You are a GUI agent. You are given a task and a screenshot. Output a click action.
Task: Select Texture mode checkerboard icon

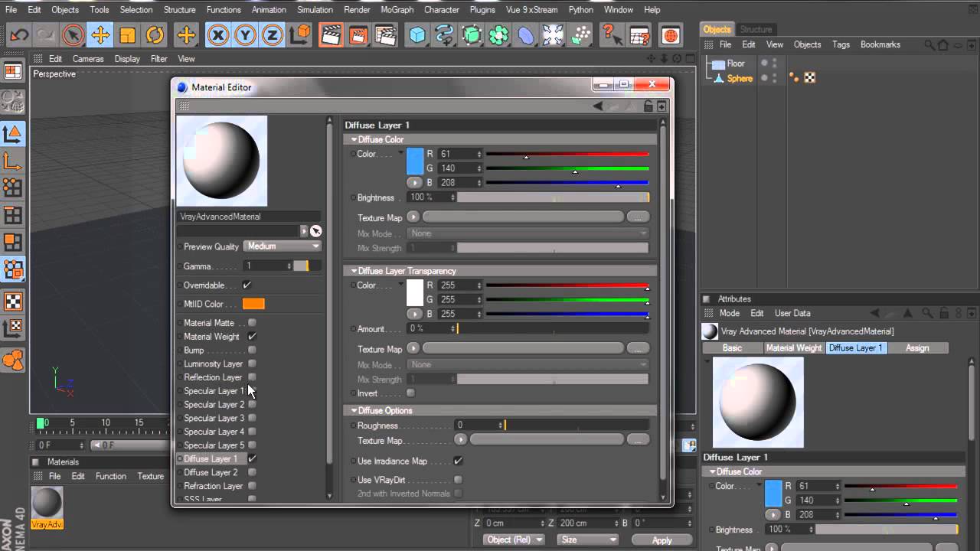[x=13, y=302]
